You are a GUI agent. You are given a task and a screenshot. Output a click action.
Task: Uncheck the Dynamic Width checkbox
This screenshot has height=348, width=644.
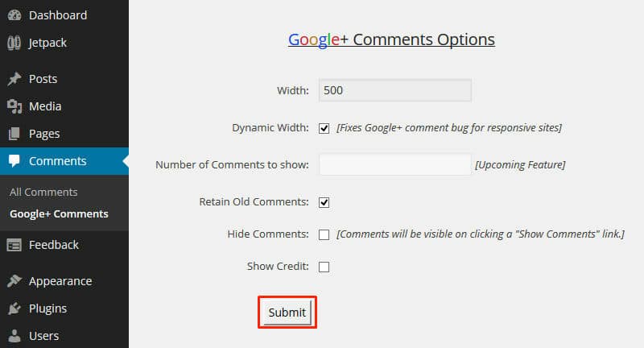tap(324, 129)
